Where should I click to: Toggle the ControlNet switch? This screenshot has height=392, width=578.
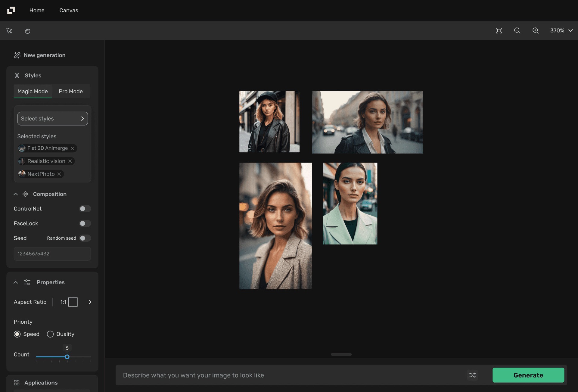[85, 209]
